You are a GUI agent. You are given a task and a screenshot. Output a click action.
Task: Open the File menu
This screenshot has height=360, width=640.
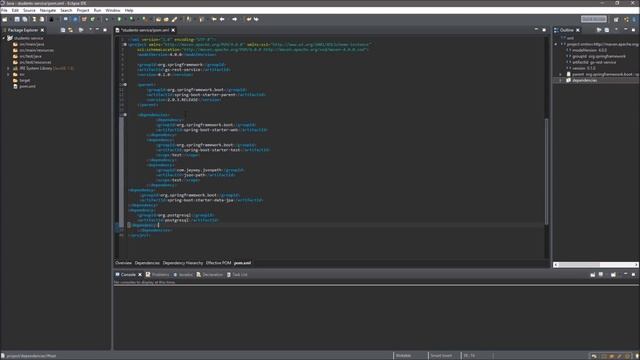(x=4, y=10)
